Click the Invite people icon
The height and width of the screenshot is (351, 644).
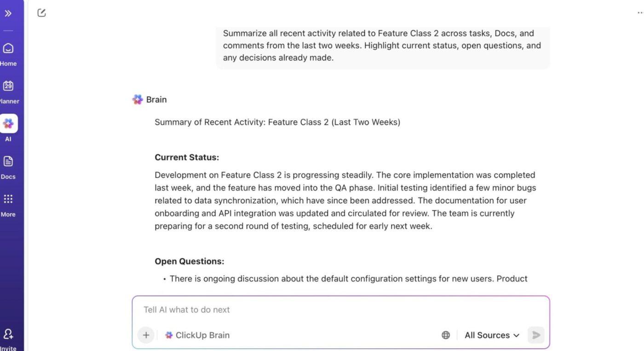coord(8,334)
